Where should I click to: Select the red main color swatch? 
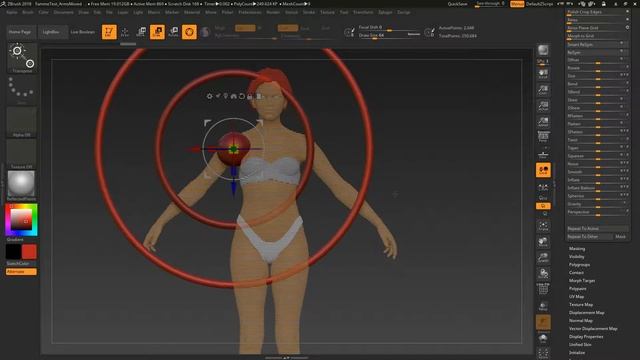[29, 252]
